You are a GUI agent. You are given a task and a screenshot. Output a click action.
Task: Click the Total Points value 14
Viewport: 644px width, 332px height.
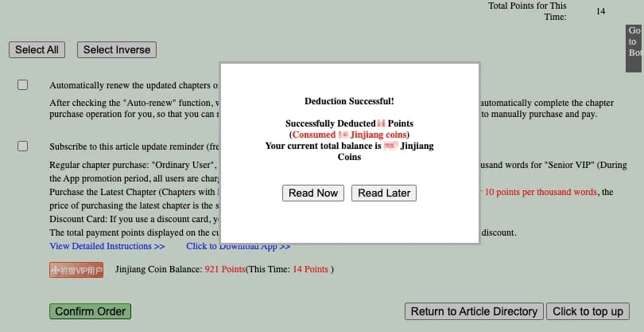(600, 11)
